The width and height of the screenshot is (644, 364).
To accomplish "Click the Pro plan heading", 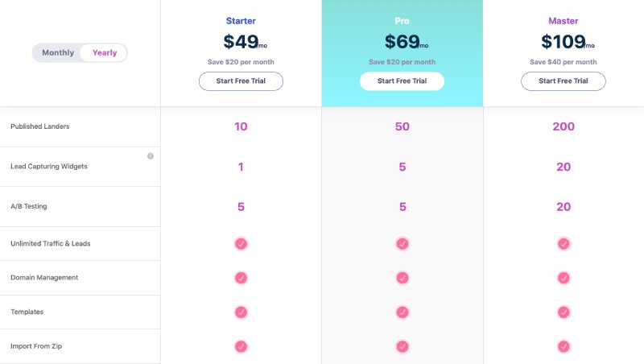I will [402, 21].
